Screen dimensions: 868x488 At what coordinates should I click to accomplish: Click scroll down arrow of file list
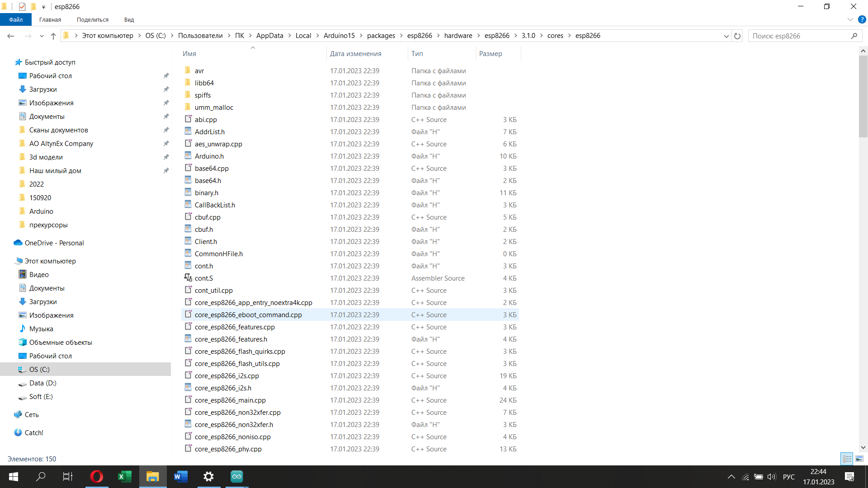pyautogui.click(x=863, y=448)
